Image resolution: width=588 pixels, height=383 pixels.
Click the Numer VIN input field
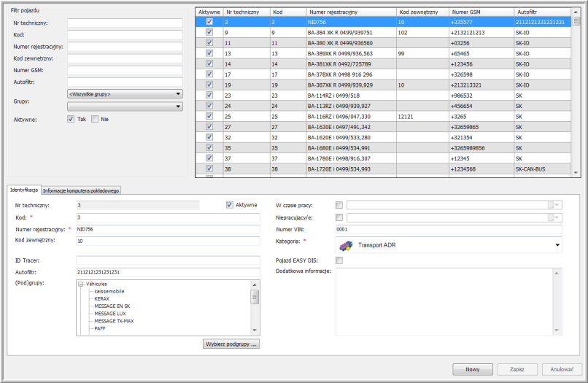click(x=448, y=229)
